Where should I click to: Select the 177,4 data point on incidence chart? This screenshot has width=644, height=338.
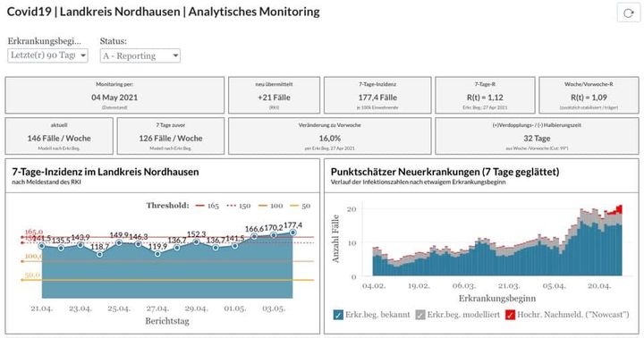pyautogui.click(x=292, y=232)
